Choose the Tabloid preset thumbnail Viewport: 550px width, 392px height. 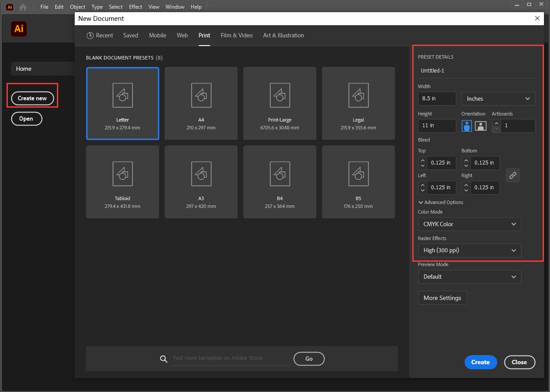click(x=123, y=182)
